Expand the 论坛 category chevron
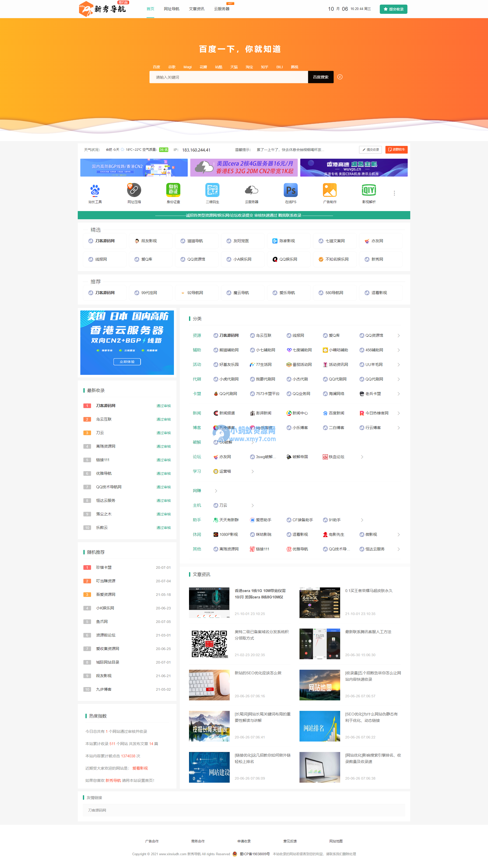Image resolution: width=488 pixels, height=868 pixels. click(362, 457)
